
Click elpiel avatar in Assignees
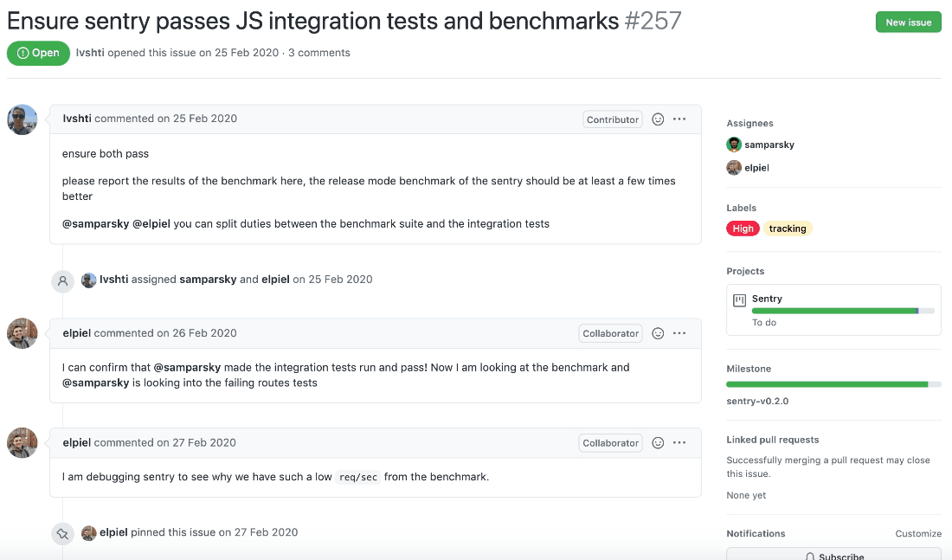pos(733,168)
